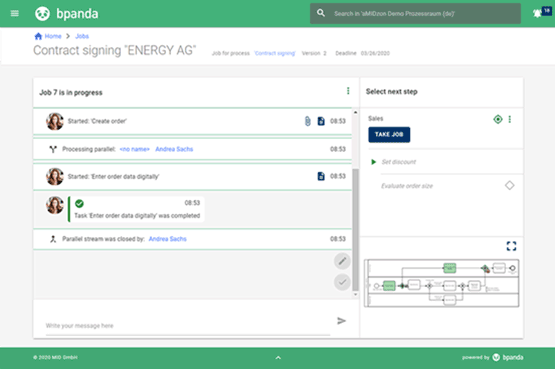
Task: Open the hamburger navigation menu
Action: [15, 13]
